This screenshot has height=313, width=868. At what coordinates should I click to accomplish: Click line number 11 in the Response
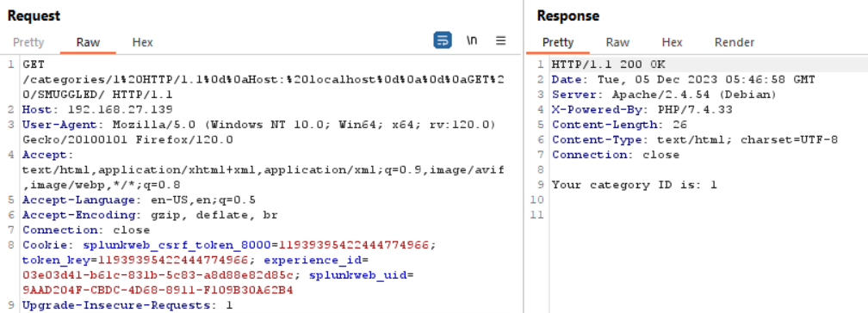coord(536,215)
